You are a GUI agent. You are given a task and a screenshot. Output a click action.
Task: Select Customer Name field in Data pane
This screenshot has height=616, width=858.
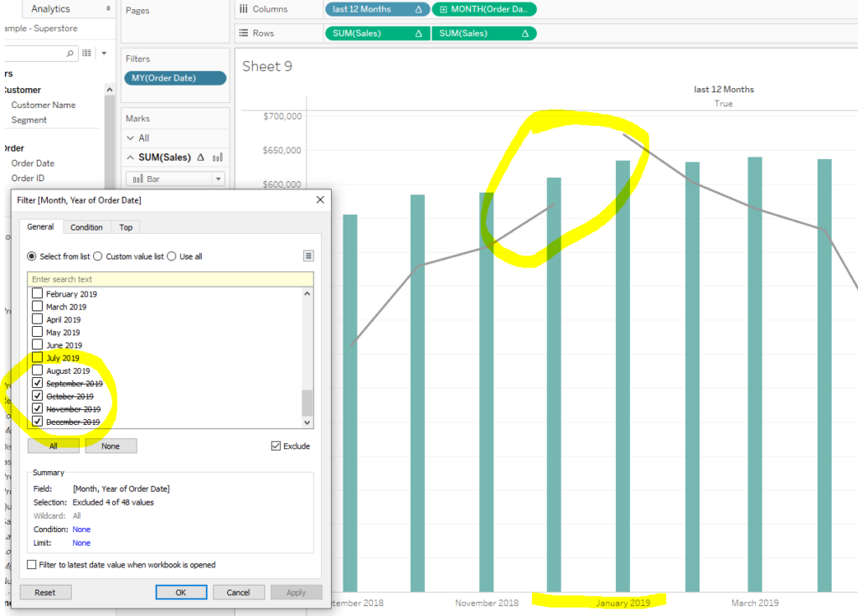44,105
